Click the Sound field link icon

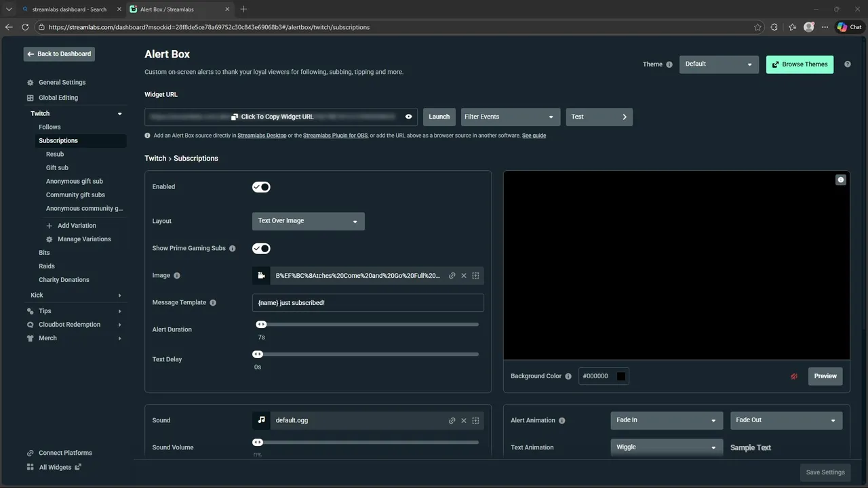click(x=452, y=421)
